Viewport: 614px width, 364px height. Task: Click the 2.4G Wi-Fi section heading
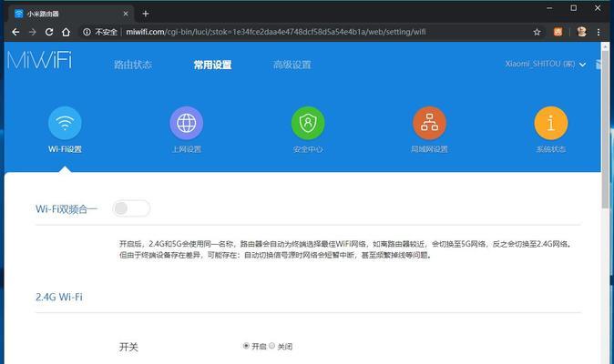click(59, 298)
